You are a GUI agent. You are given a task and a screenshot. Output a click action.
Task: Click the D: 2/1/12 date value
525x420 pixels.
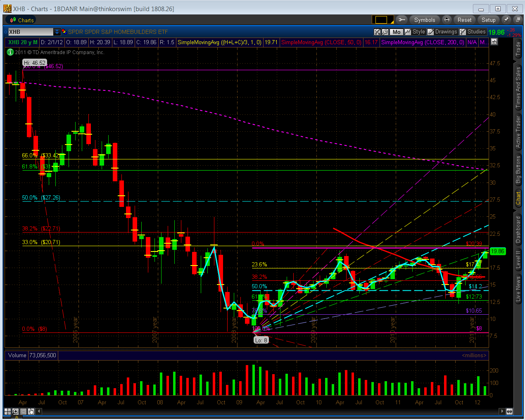tap(52, 42)
